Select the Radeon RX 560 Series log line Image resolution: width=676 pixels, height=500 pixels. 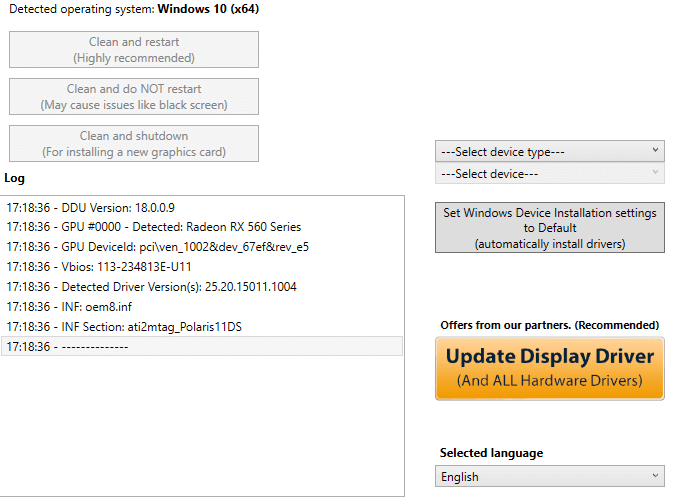pyautogui.click(x=202, y=227)
